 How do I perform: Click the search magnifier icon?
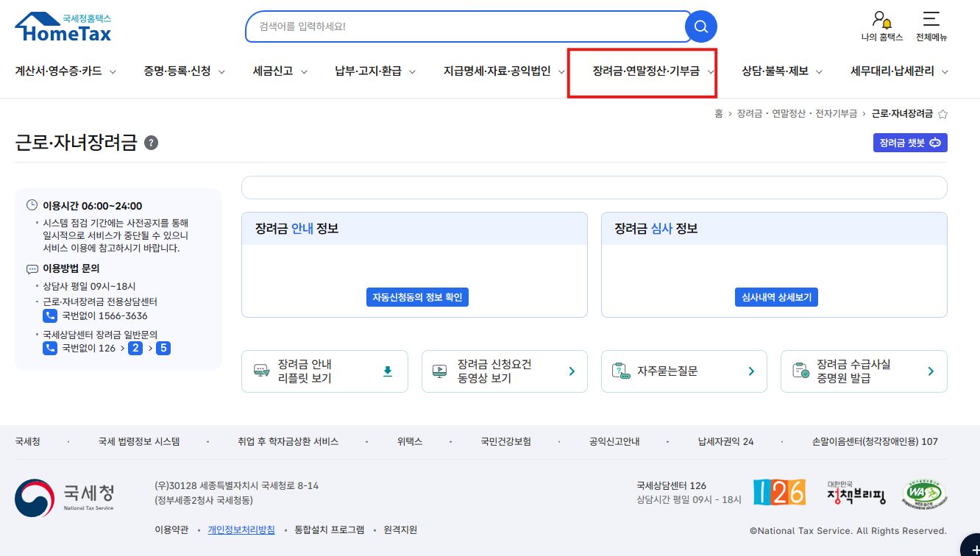(x=700, y=26)
